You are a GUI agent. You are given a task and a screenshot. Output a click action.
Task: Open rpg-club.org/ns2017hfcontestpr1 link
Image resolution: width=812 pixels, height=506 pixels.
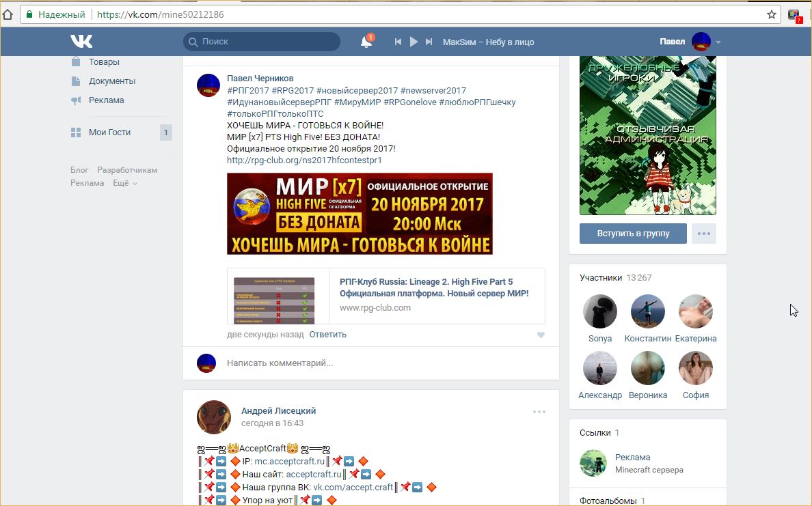coord(304,160)
